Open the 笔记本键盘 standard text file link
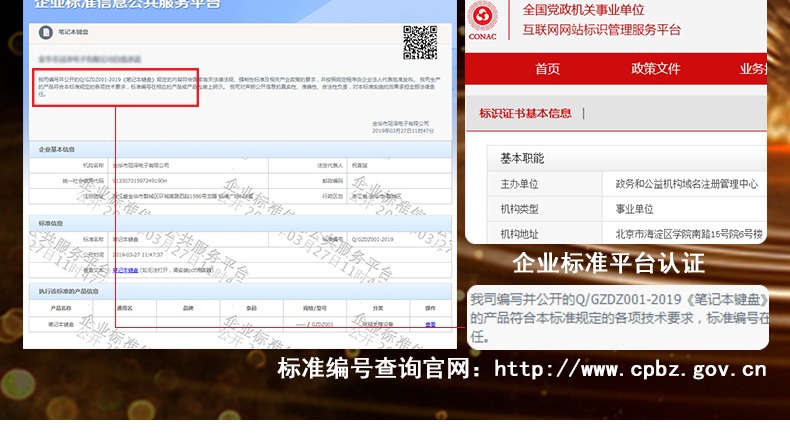The height and width of the screenshot is (436, 790). [x=125, y=270]
